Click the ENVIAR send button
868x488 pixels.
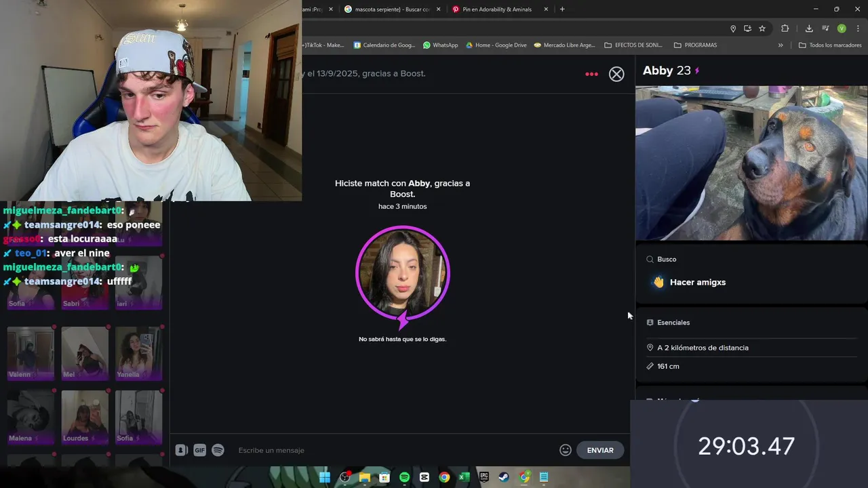click(600, 450)
